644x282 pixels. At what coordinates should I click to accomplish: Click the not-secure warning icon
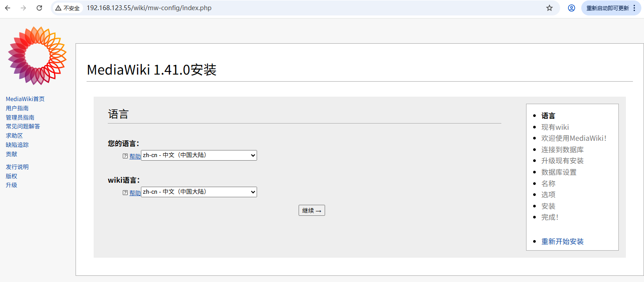click(58, 8)
